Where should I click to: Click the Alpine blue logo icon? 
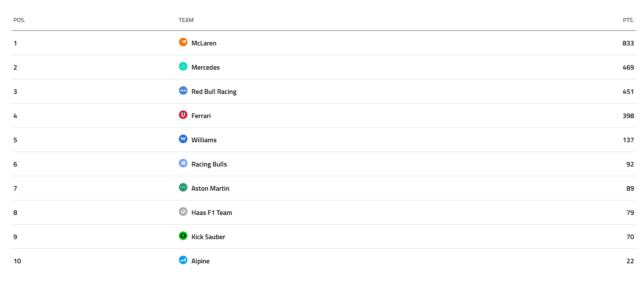coord(183,260)
